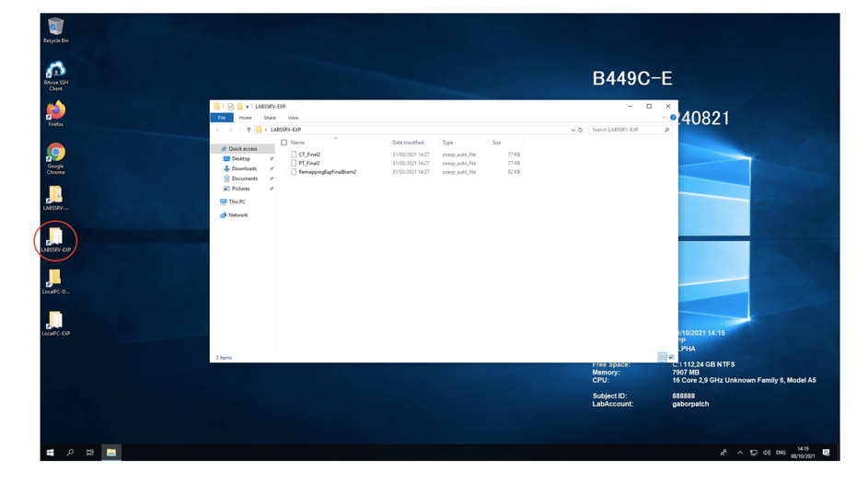Click File Explorer taskbar icon
The width and height of the screenshot is (868, 483).
111,453
